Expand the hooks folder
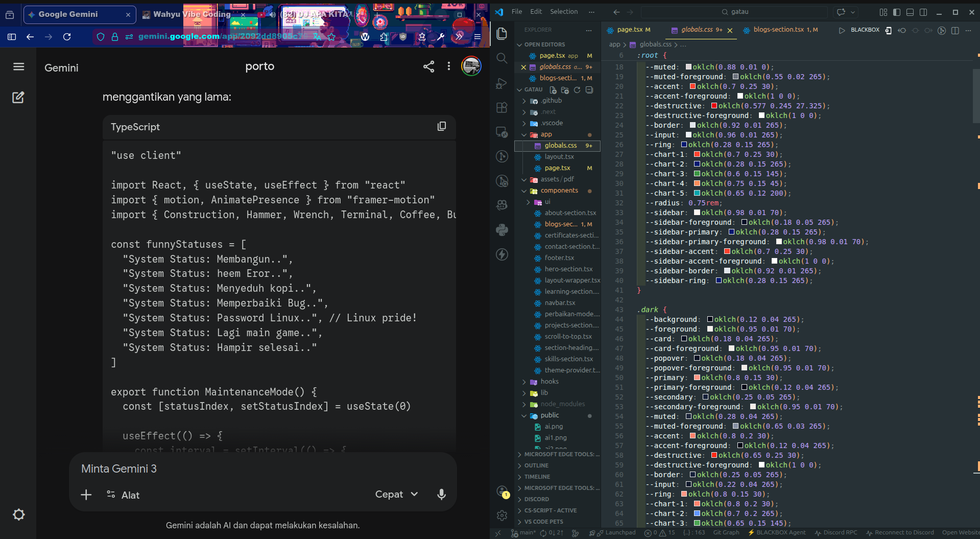Screen dimensions: 980x539 tap(549, 382)
